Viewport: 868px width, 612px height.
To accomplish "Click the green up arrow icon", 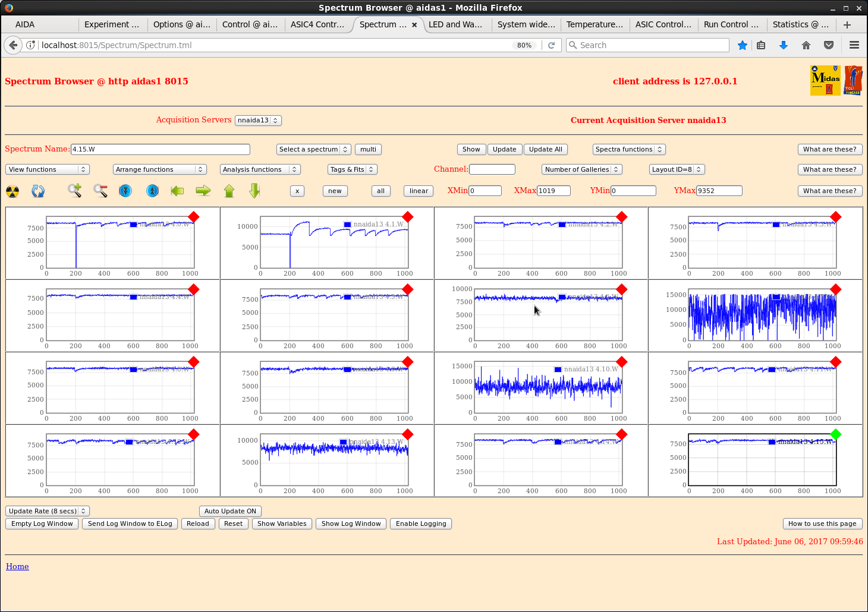I will pyautogui.click(x=229, y=191).
